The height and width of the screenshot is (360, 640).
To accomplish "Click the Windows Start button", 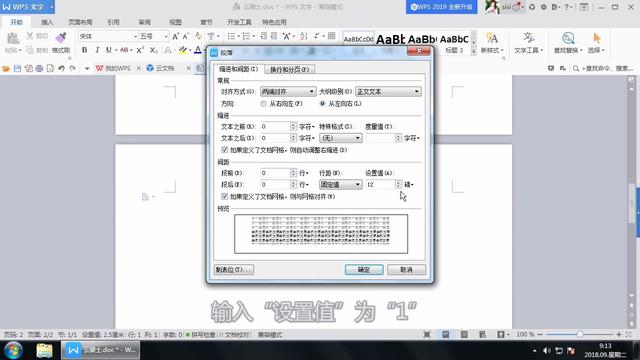I will coord(13,350).
